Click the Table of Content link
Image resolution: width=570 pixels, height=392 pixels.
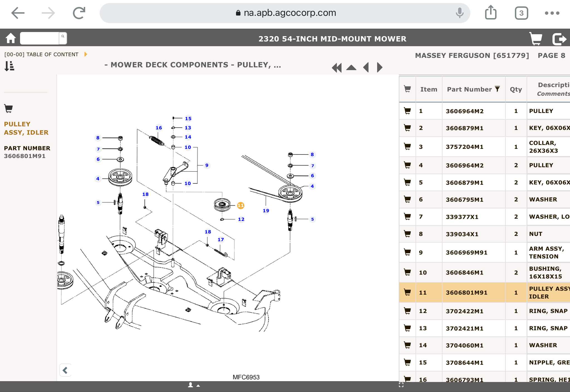pos(41,54)
